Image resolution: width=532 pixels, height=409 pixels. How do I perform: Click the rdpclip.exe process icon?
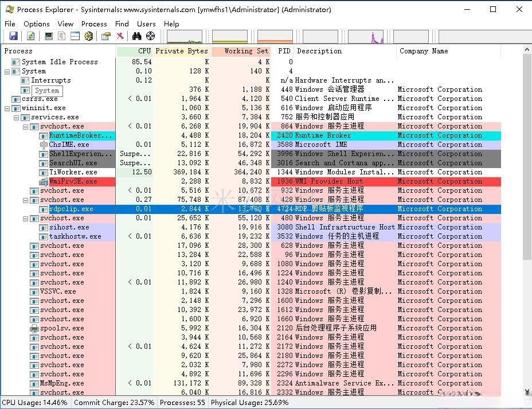pos(44,209)
